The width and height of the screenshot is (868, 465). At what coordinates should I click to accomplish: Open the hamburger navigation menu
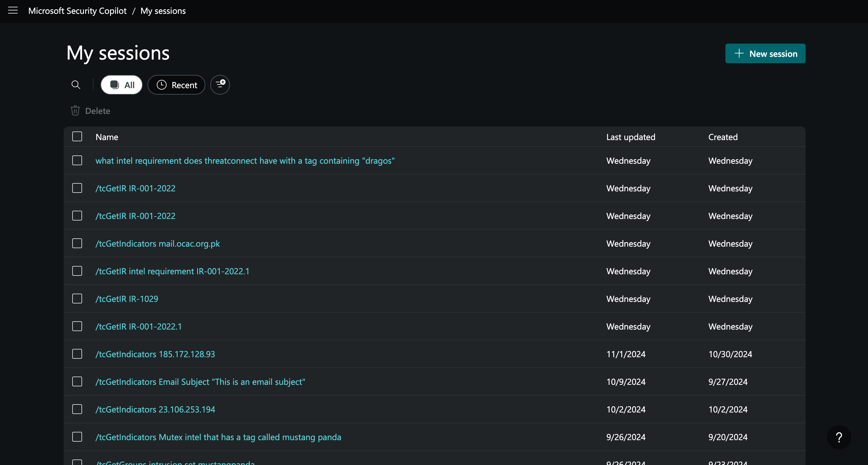point(13,10)
